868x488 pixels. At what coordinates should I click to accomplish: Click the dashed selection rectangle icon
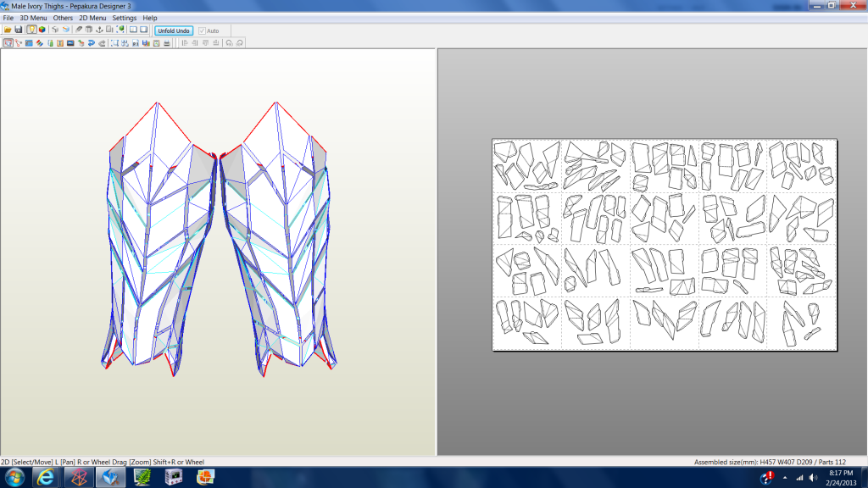tap(114, 42)
